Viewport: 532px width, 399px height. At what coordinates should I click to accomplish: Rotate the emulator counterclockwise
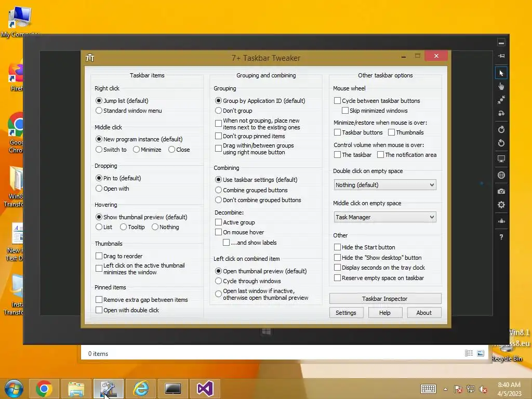[501, 143]
